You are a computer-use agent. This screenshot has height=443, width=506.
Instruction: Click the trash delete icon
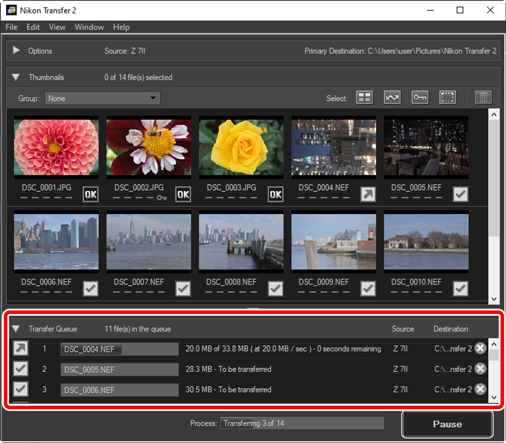tap(483, 98)
